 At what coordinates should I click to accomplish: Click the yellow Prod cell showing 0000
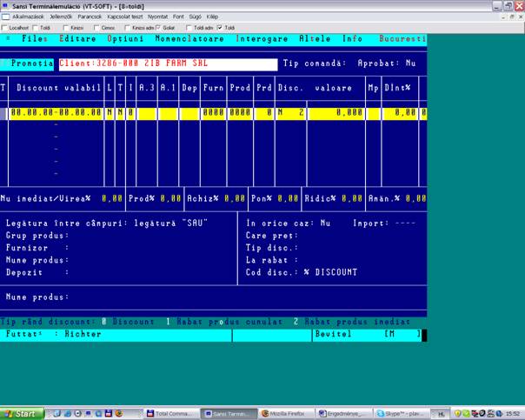click(240, 113)
